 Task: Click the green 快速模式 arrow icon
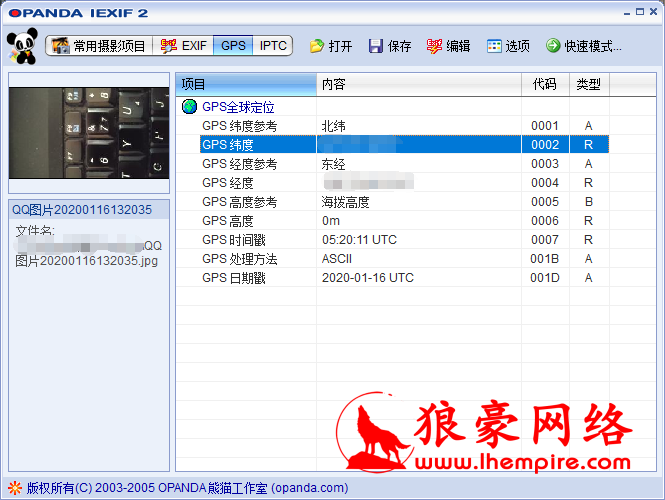click(x=553, y=45)
